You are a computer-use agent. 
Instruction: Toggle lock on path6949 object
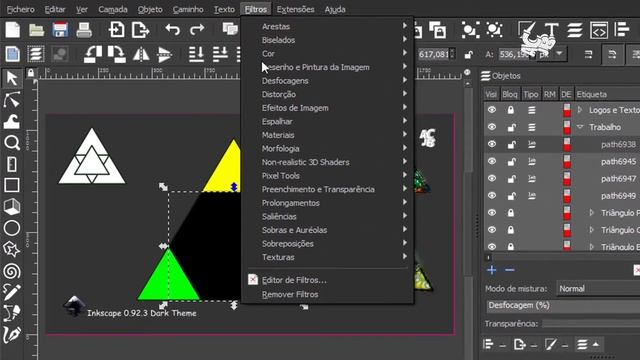[511, 196]
